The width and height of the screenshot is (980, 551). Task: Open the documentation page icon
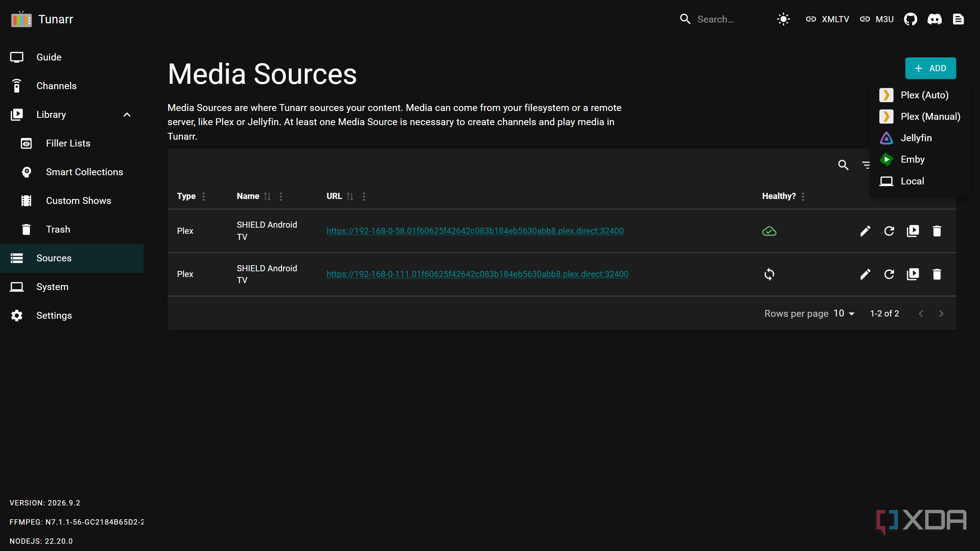(x=958, y=19)
